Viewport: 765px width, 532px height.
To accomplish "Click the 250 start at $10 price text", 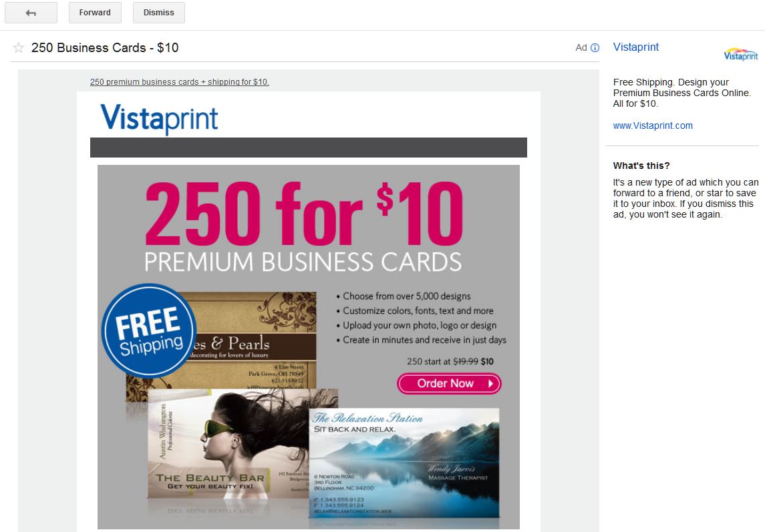I will point(450,361).
